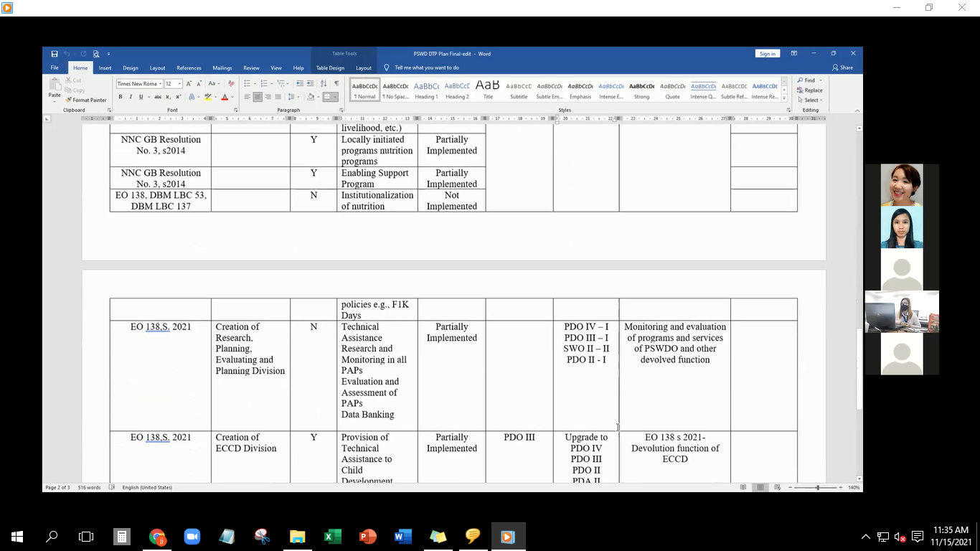Apply the red Font Color button
980x551 pixels.
224,97
